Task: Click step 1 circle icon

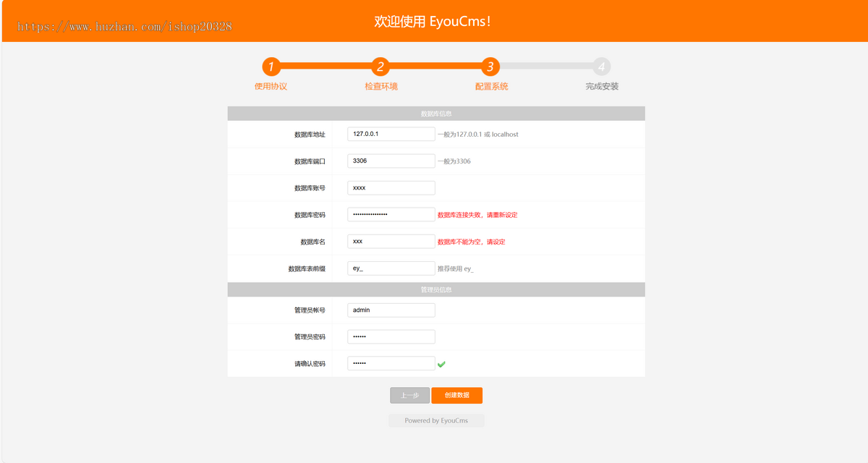Action: (271, 67)
